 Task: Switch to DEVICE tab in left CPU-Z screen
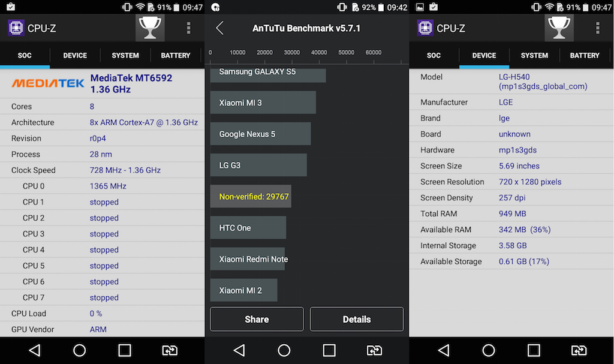[75, 55]
